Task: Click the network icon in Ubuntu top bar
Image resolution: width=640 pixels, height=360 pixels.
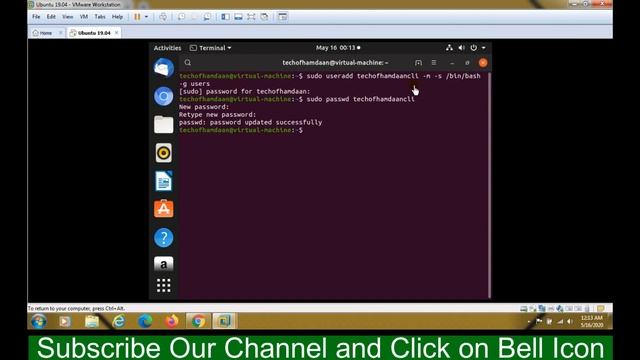Action: (x=449, y=48)
